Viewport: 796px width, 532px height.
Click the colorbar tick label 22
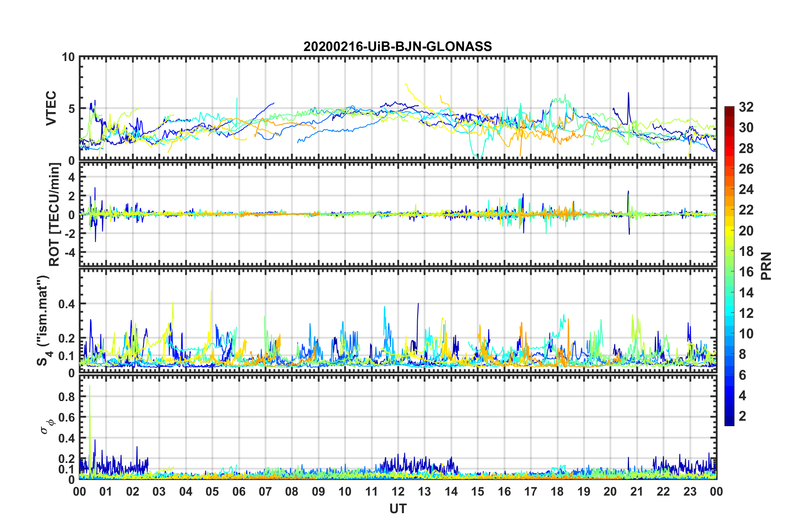tap(746, 210)
